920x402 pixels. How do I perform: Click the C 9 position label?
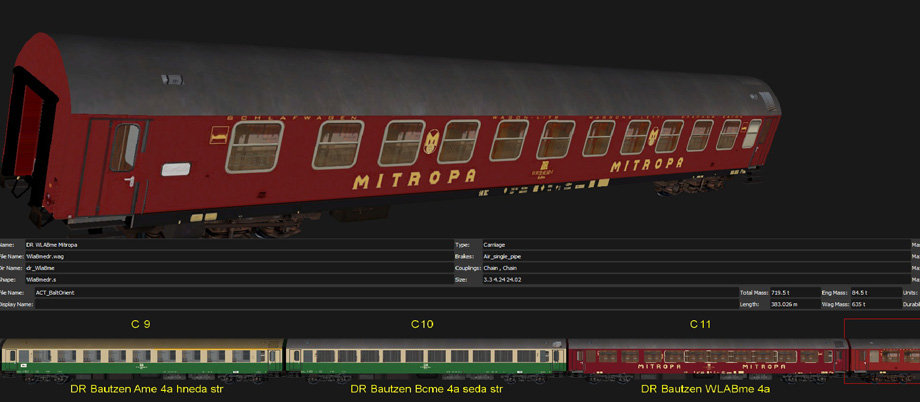click(x=140, y=324)
